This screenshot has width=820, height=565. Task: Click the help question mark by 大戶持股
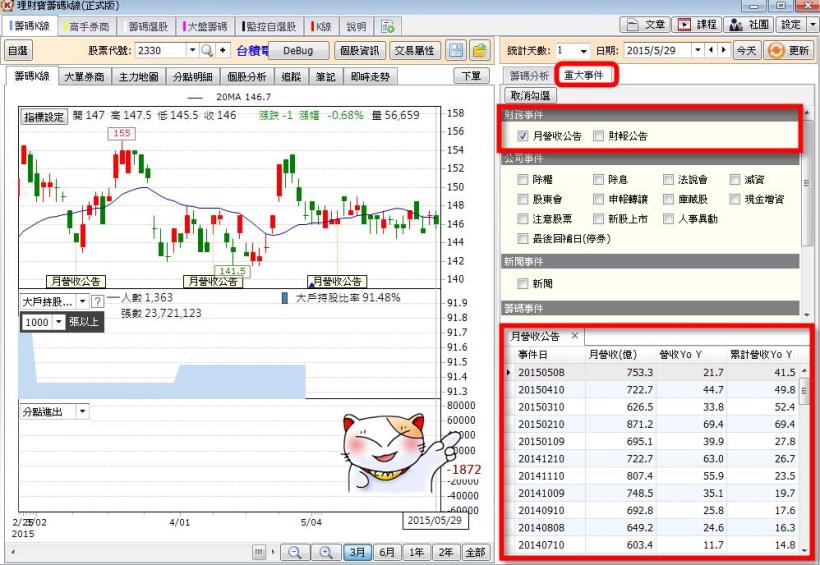[97, 301]
